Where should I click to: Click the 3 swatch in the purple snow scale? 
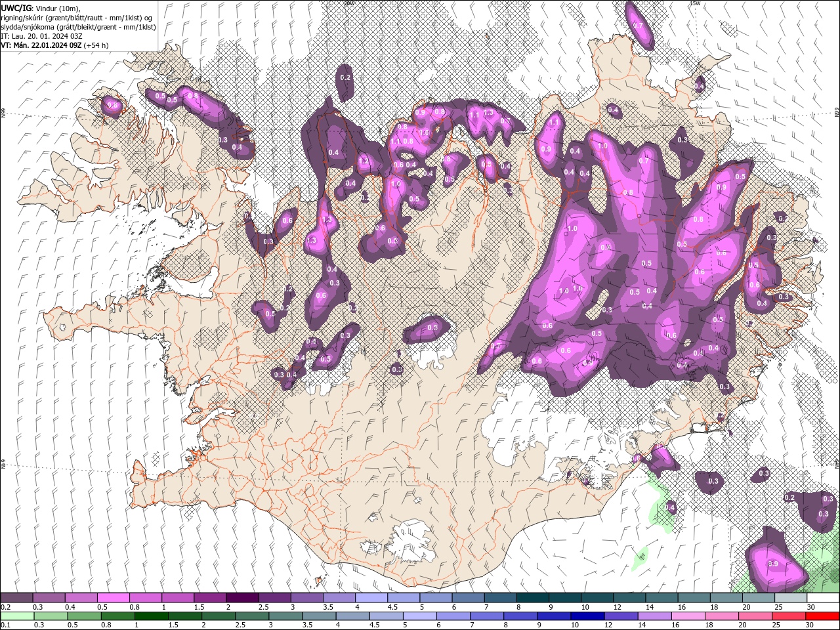point(306,598)
